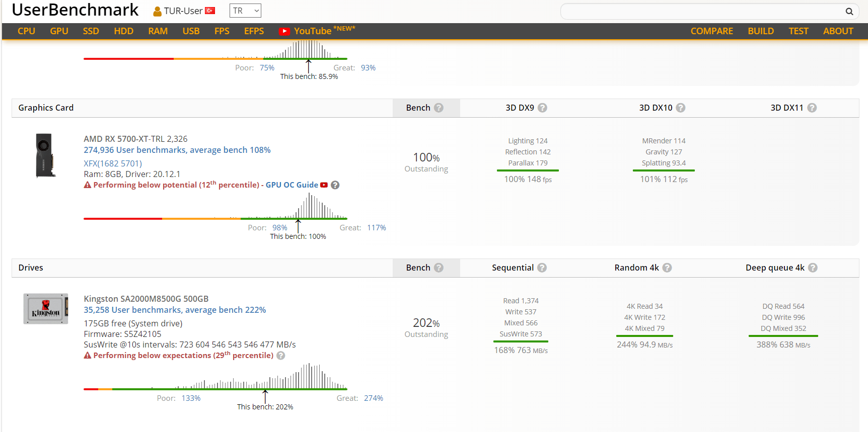
Task: Open the TR country dropdown
Action: 245,11
